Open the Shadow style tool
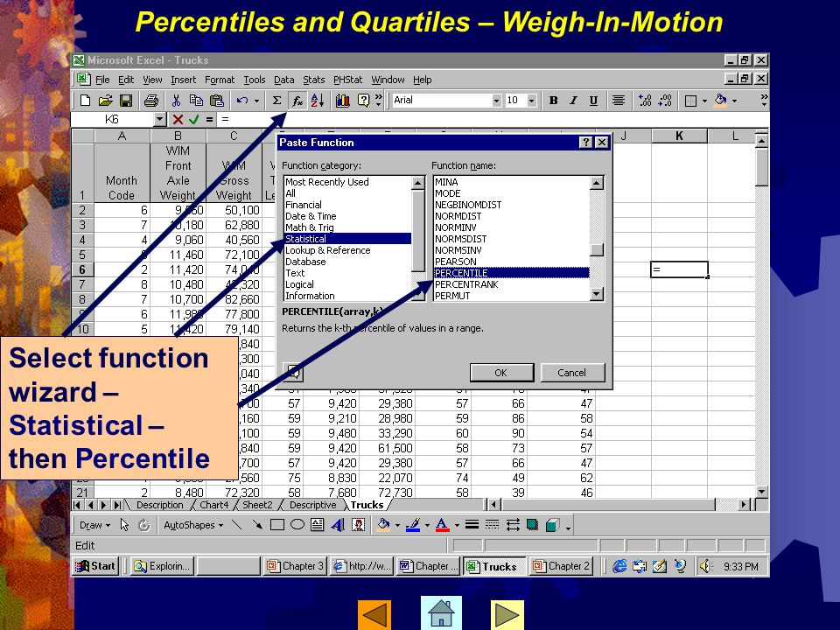This screenshot has height=630, width=840. coord(532,525)
